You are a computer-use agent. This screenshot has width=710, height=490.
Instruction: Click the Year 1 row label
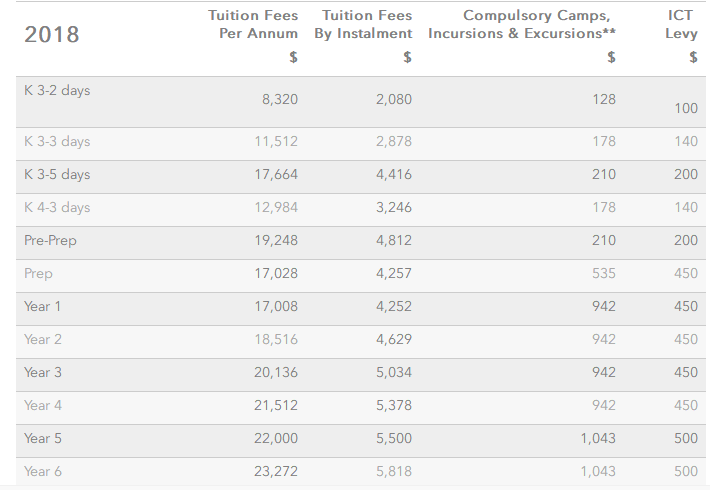point(43,307)
